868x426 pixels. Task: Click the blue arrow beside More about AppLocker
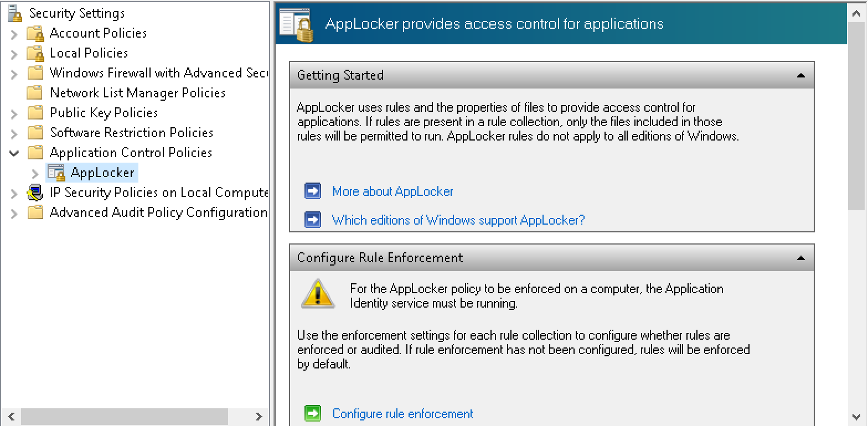(x=313, y=191)
